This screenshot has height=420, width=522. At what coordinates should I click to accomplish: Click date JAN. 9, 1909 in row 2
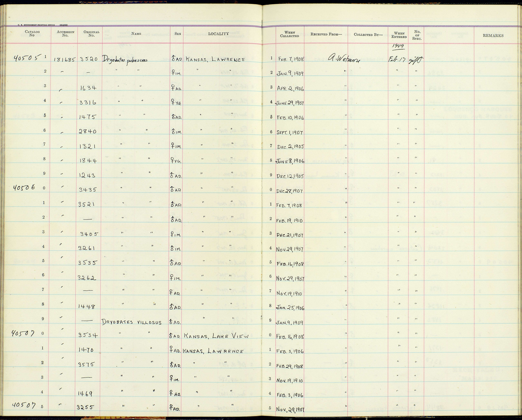pyautogui.click(x=290, y=74)
